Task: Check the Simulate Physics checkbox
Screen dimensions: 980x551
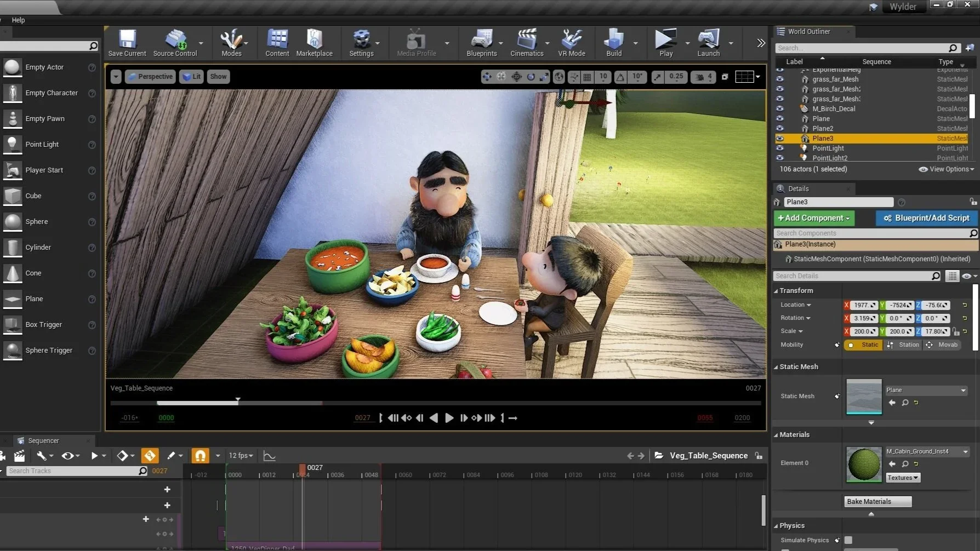Action: [848, 540]
